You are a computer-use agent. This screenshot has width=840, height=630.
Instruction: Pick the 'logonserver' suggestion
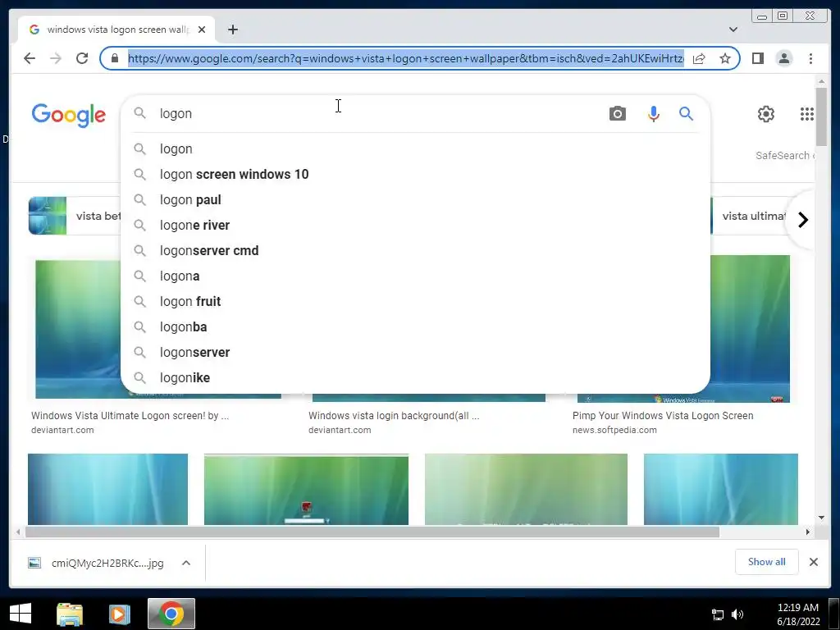(x=415, y=353)
